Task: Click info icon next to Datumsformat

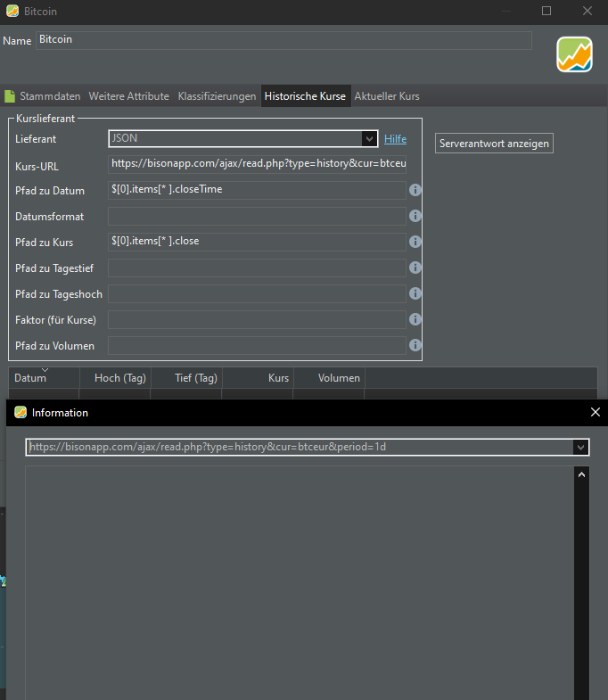Action: click(415, 216)
